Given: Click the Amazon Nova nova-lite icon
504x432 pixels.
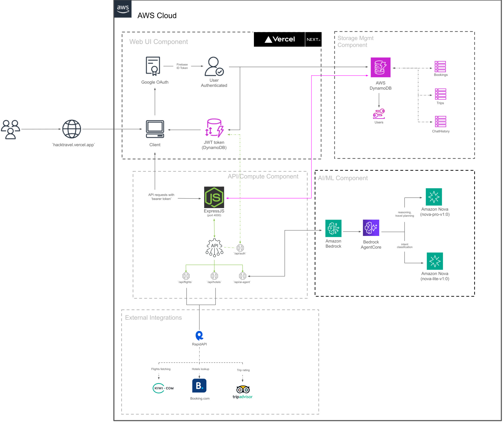Looking at the screenshot, I should [434, 261].
